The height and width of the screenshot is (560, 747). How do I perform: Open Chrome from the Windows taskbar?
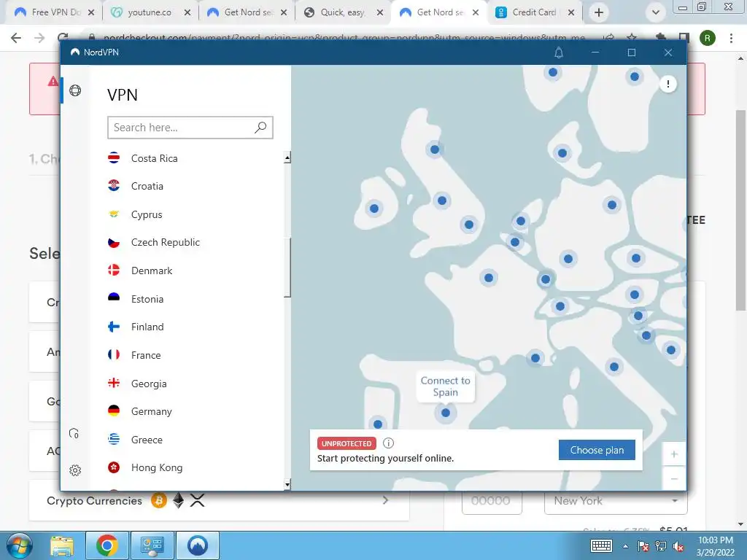107,545
